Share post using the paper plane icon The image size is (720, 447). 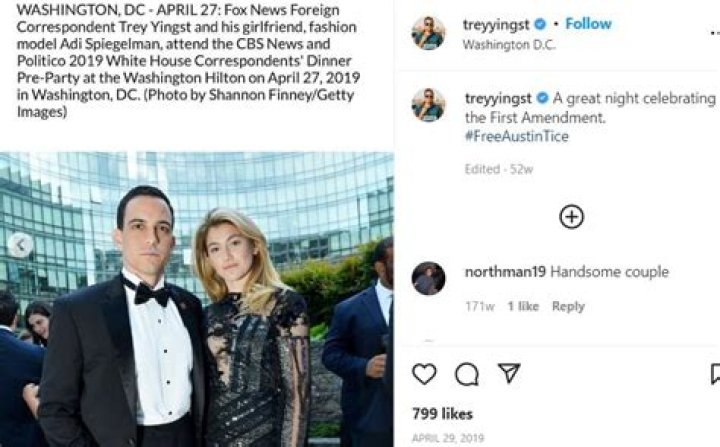pos(509,374)
